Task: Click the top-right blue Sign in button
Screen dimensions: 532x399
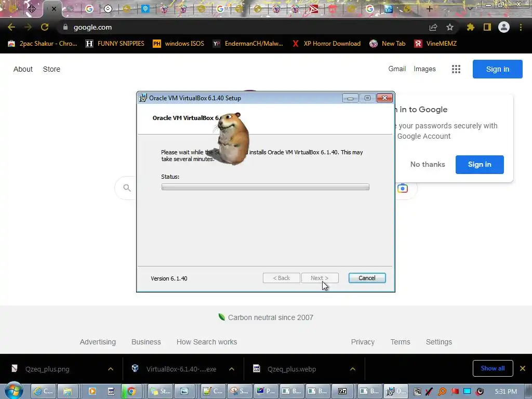Action: coord(497,69)
